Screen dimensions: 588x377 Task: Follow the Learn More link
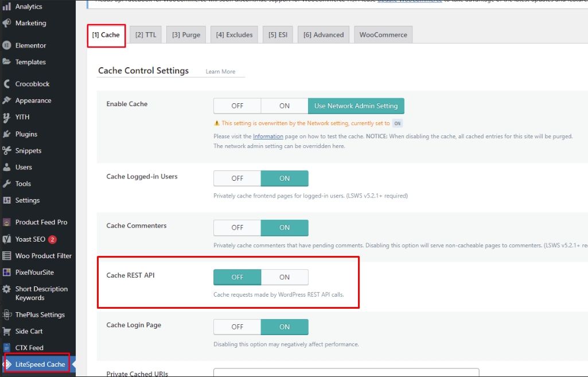(x=220, y=72)
